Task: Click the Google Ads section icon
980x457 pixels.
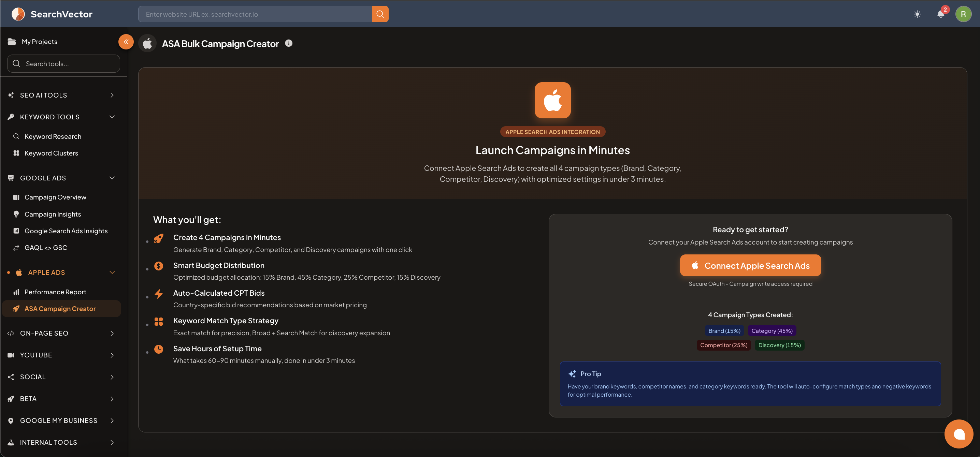Action: (x=11, y=178)
